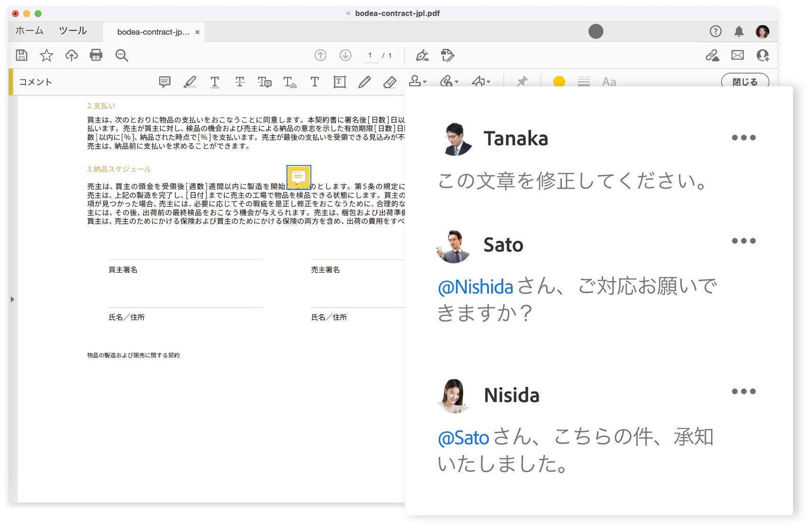This screenshot has height=530, width=812.
Task: Bookmark the file with the star icon
Action: pos(46,55)
